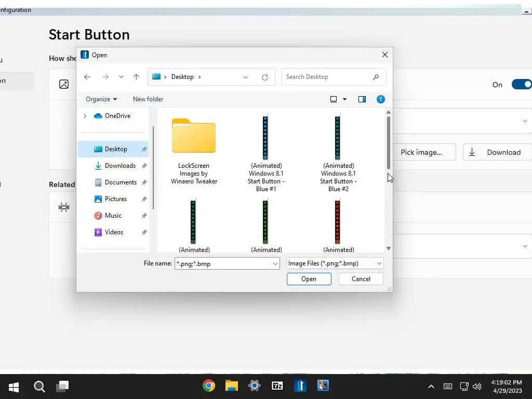Expand the OneDrive tree node

(x=85, y=116)
